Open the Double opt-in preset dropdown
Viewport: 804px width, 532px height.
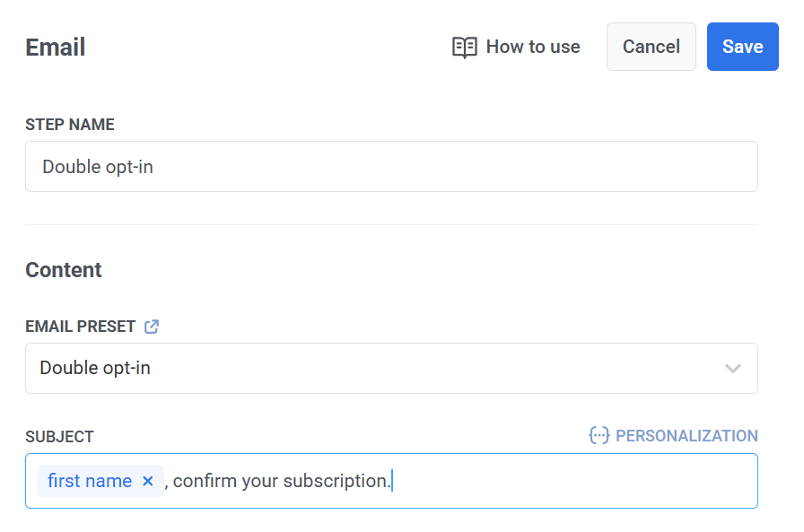click(391, 369)
